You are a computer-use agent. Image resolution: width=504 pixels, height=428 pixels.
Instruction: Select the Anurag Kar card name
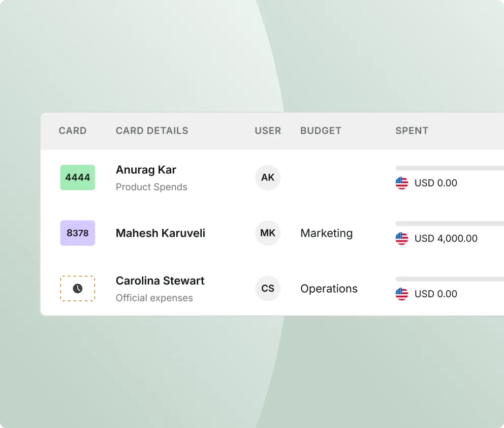coord(146,170)
